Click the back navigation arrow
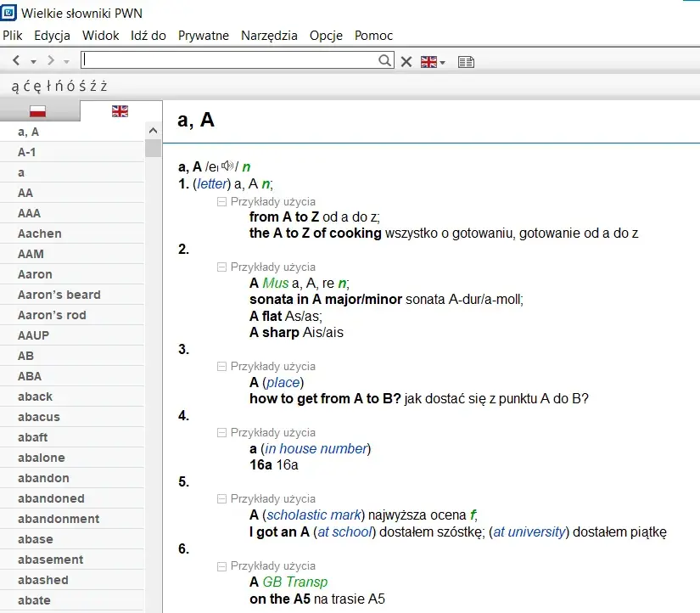The height and width of the screenshot is (613, 700). [16, 60]
